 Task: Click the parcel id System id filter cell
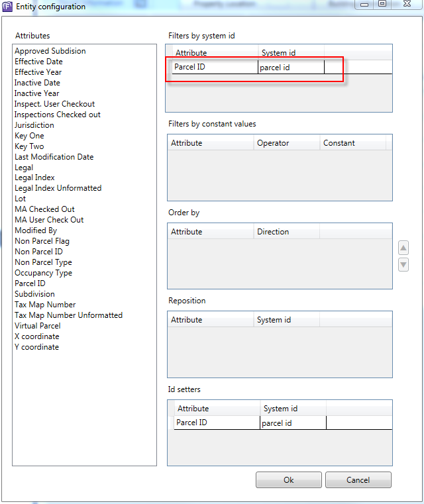290,67
